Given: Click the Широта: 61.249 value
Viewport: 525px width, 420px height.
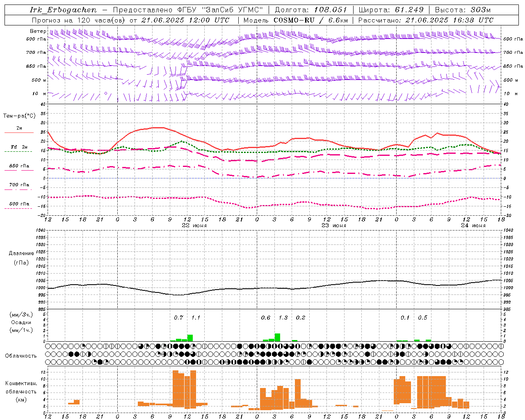Looking at the screenshot, I should coord(391,10).
